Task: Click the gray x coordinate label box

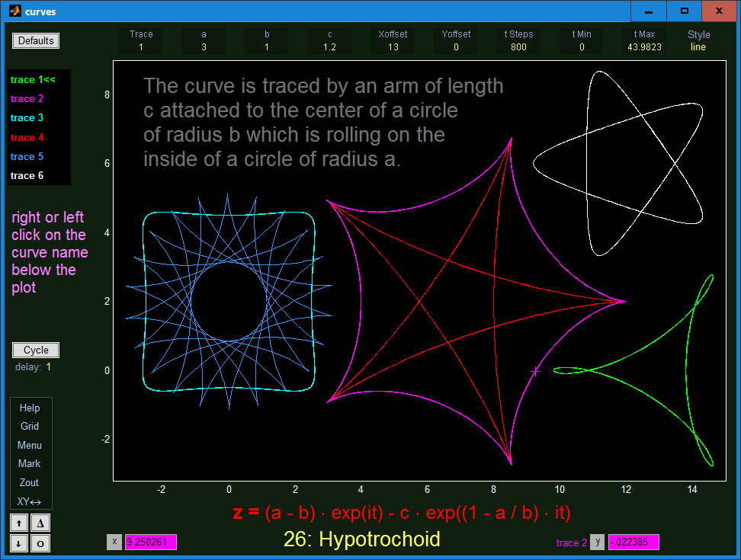Action: coord(114,542)
